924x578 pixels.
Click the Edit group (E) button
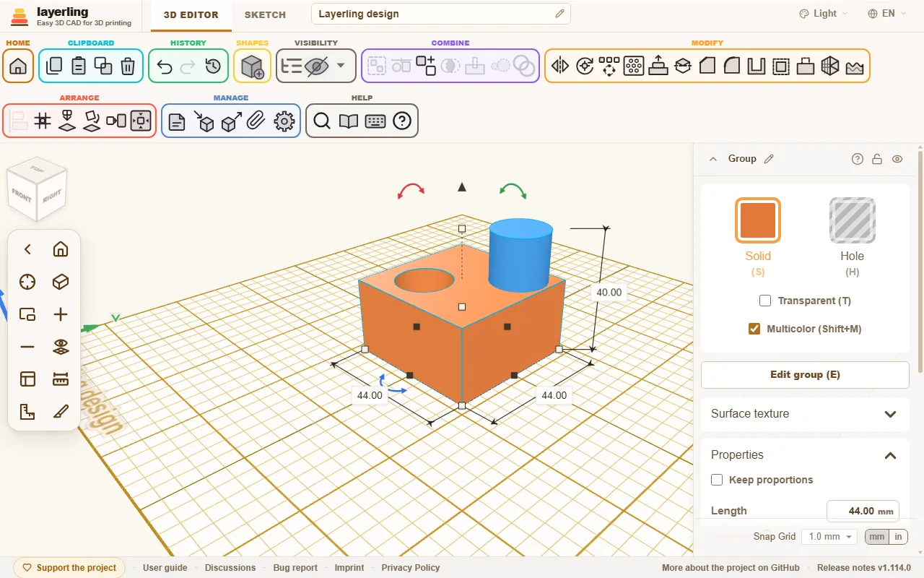tap(805, 375)
